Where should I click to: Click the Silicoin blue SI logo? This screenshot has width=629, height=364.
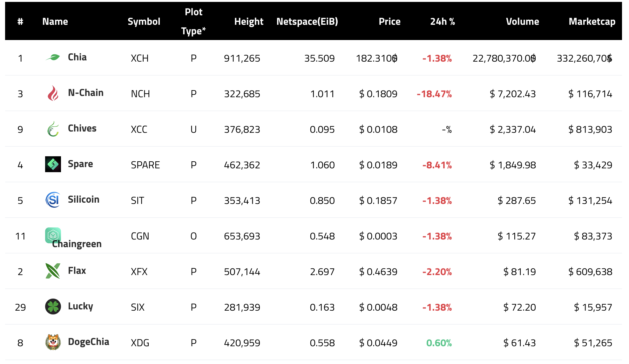pos(53,200)
